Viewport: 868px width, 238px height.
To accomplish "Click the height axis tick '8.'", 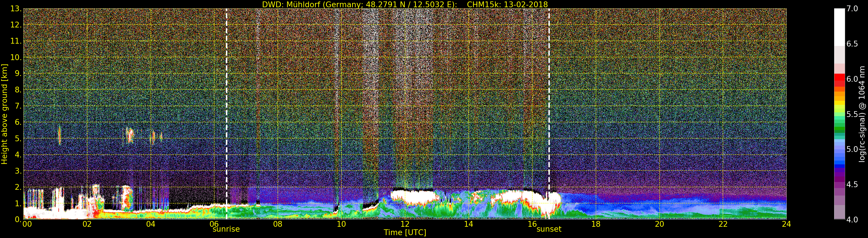I will click(x=18, y=90).
